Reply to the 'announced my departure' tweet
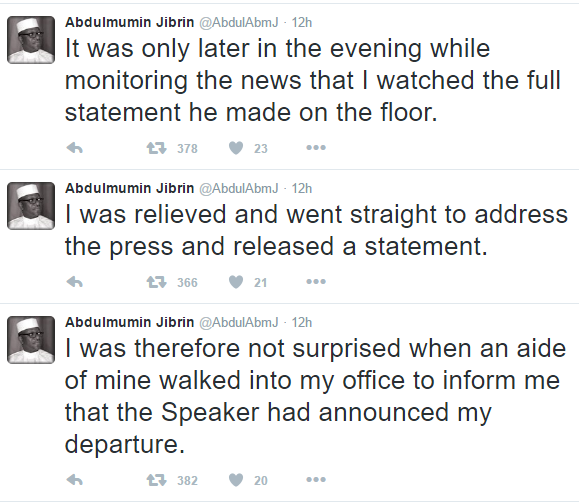 [x=75, y=480]
